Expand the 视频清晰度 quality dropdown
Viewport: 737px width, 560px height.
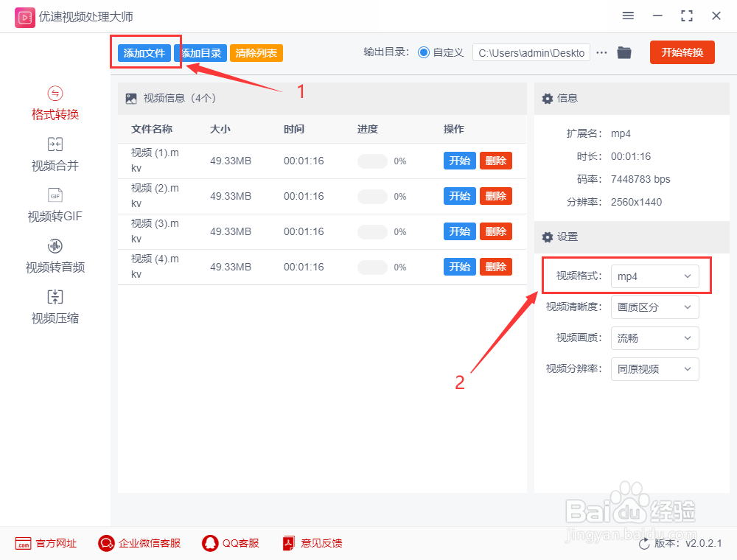(654, 307)
